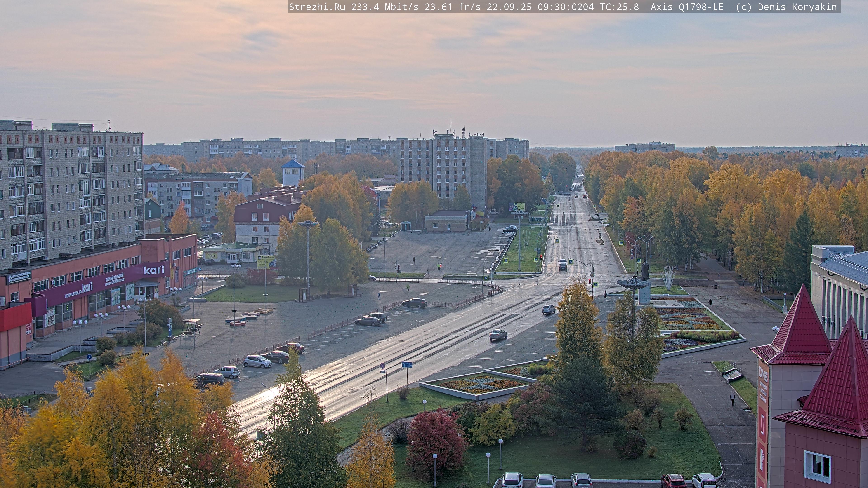Click the round no-parking sign by the road

click(382, 366)
